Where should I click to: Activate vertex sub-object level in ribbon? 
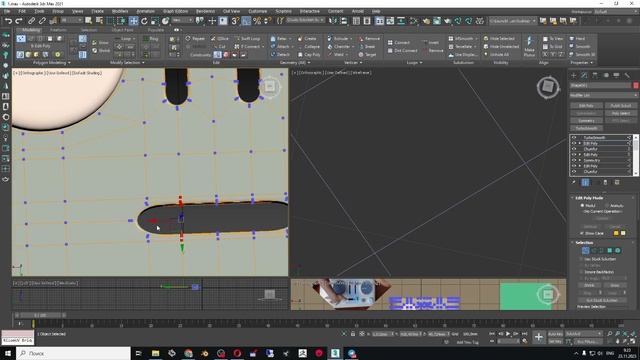click(x=21, y=38)
